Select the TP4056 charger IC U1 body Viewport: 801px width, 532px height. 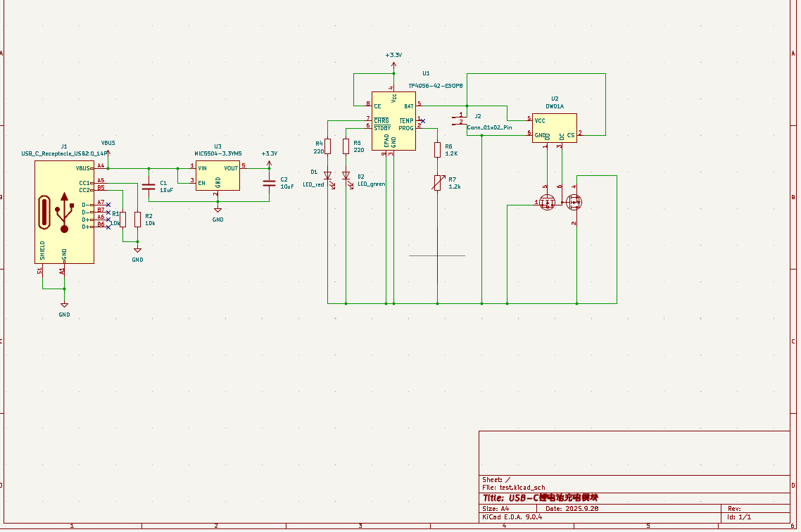coord(393,121)
